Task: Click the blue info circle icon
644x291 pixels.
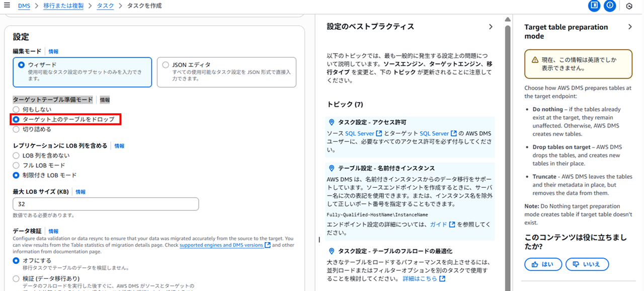Action: (x=610, y=6)
